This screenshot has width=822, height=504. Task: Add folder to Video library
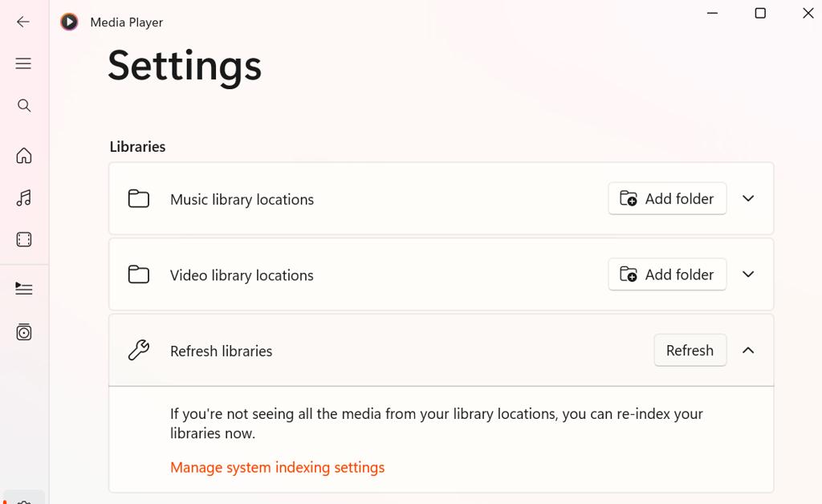pos(667,274)
